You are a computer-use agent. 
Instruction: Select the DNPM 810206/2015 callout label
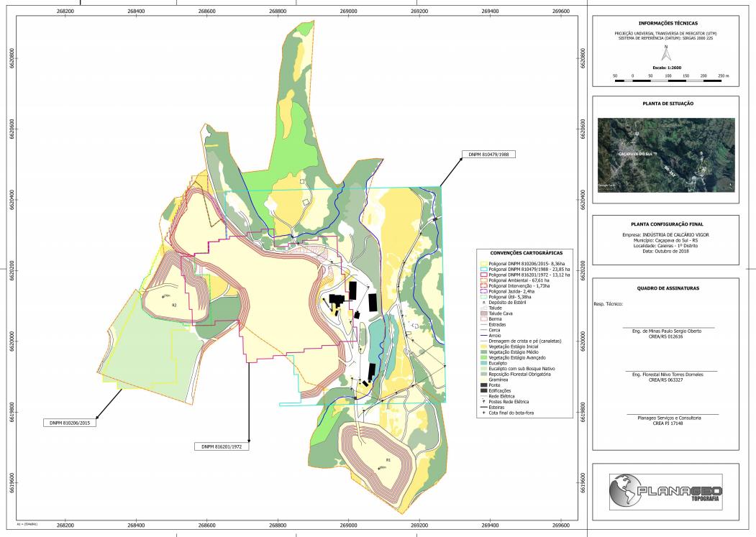coord(70,423)
